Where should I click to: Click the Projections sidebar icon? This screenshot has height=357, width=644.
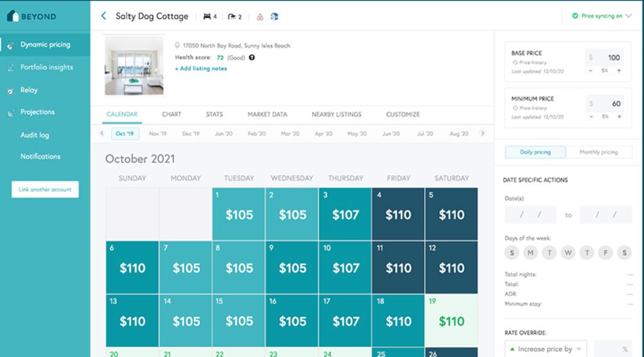coord(11,113)
